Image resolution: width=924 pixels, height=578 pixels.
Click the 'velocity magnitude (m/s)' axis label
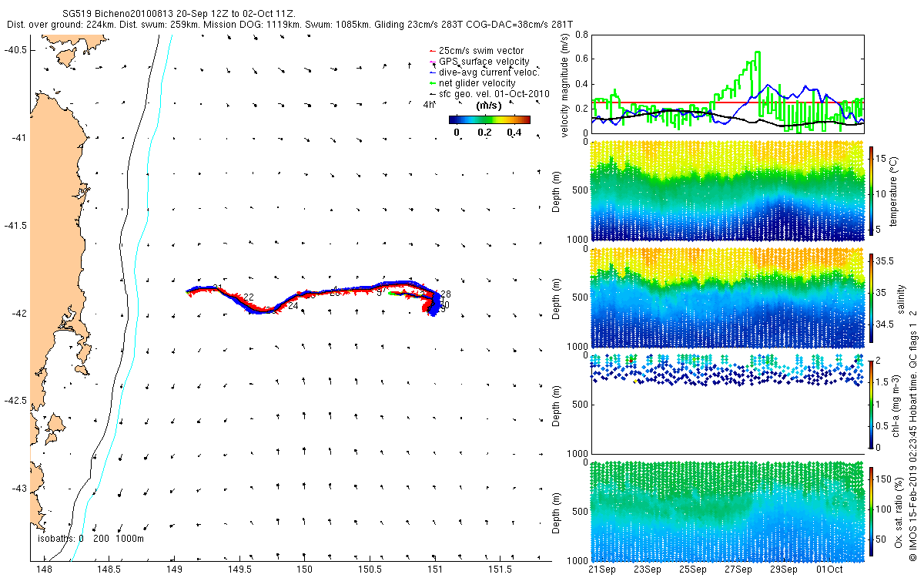(566, 86)
